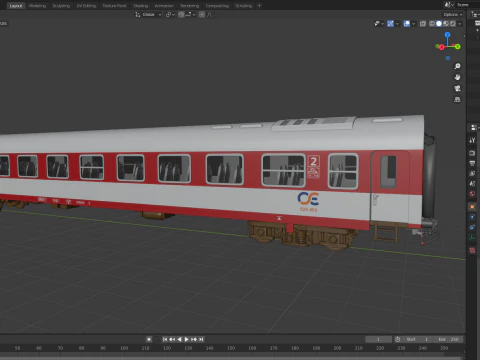The image size is (480, 360).
Task: Toggle snapping magnet icon
Action: [181, 15]
